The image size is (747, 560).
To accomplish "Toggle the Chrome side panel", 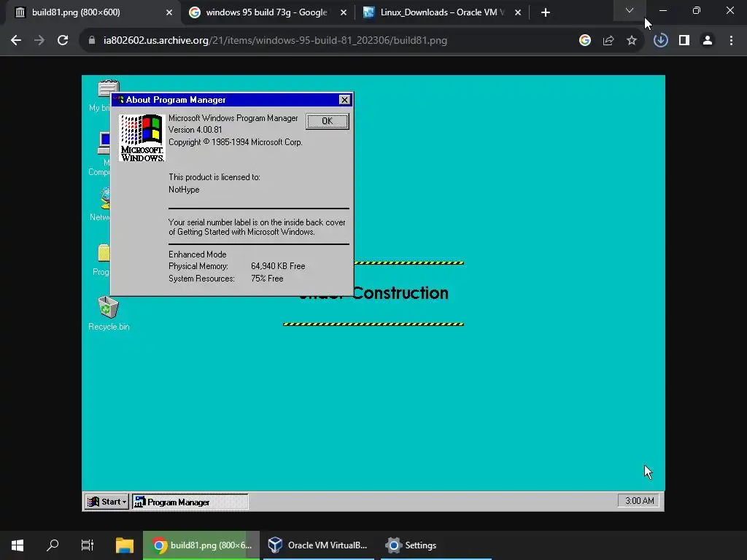I will pyautogui.click(x=684, y=41).
